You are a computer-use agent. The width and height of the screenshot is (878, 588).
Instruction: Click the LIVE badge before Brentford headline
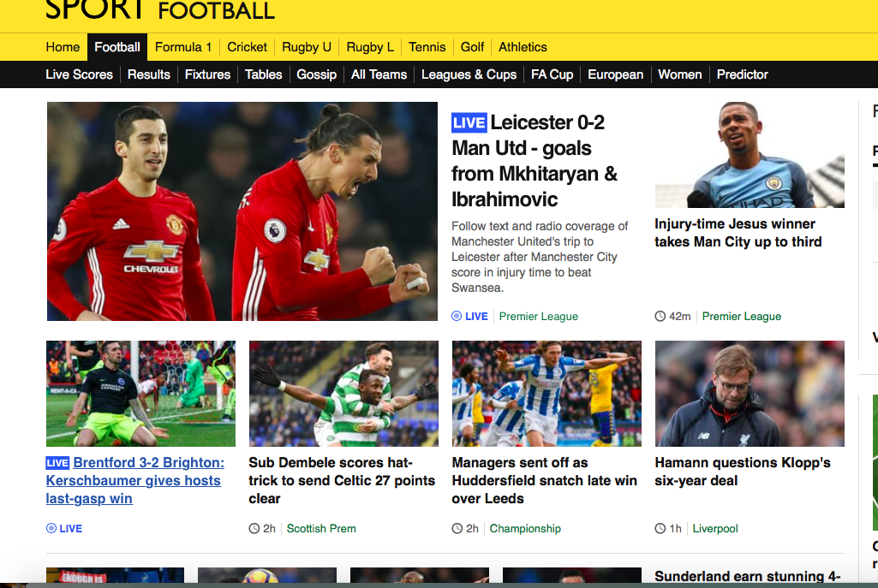(x=57, y=463)
